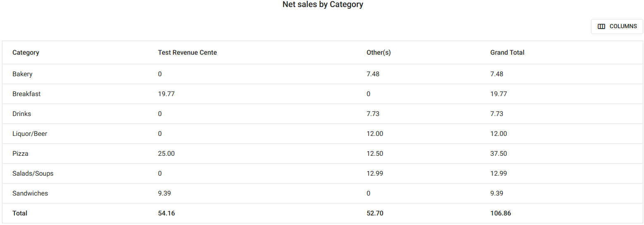644x225 pixels.
Task: Click the Net sales by Category title
Action: tap(323, 5)
